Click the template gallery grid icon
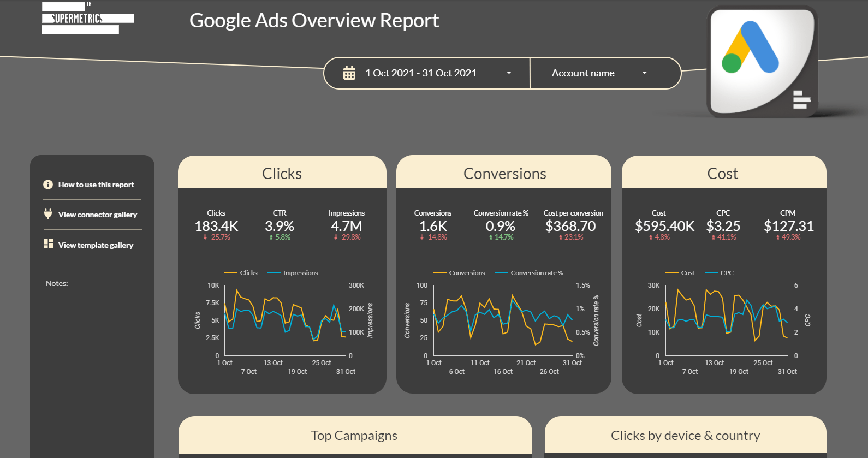Viewport: 868px width, 458px height. 48,244
